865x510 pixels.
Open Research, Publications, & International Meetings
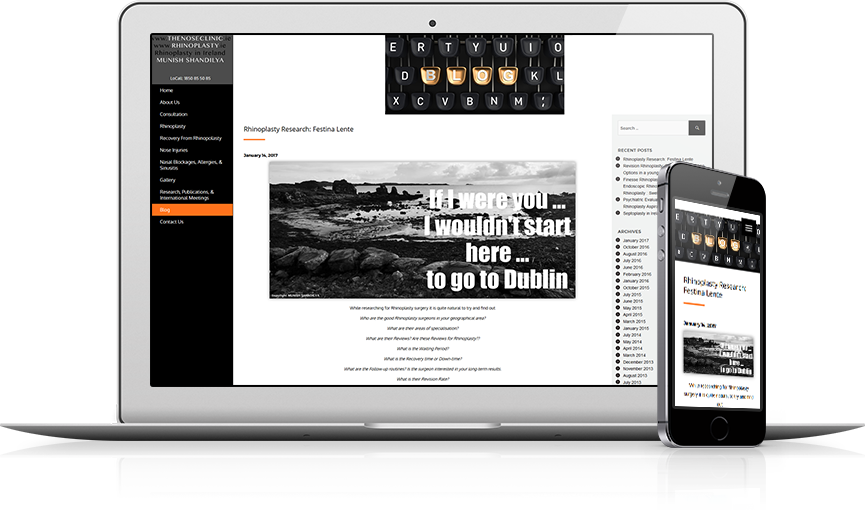(x=186, y=195)
